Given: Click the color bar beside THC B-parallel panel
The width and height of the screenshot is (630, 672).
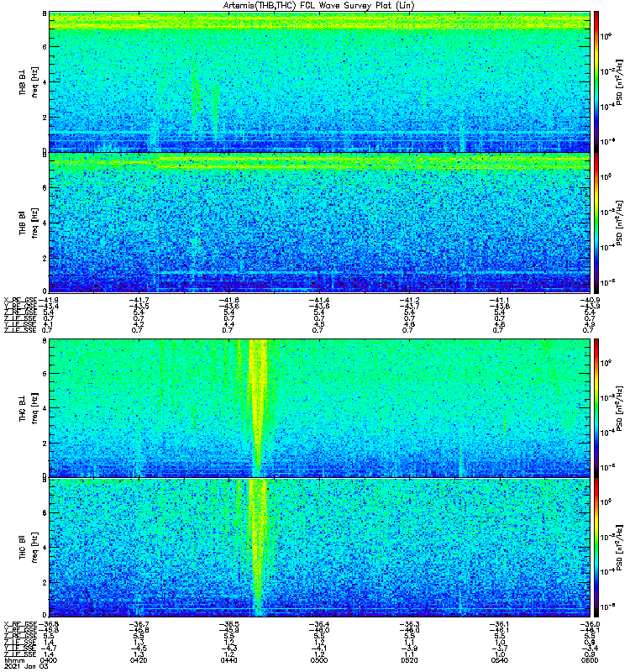Looking at the screenshot, I should pos(596,548).
